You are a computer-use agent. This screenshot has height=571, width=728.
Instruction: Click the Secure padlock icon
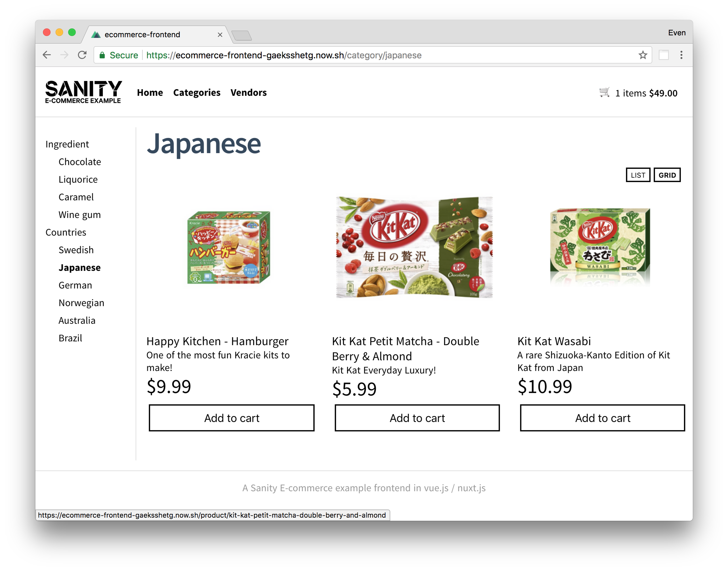103,55
